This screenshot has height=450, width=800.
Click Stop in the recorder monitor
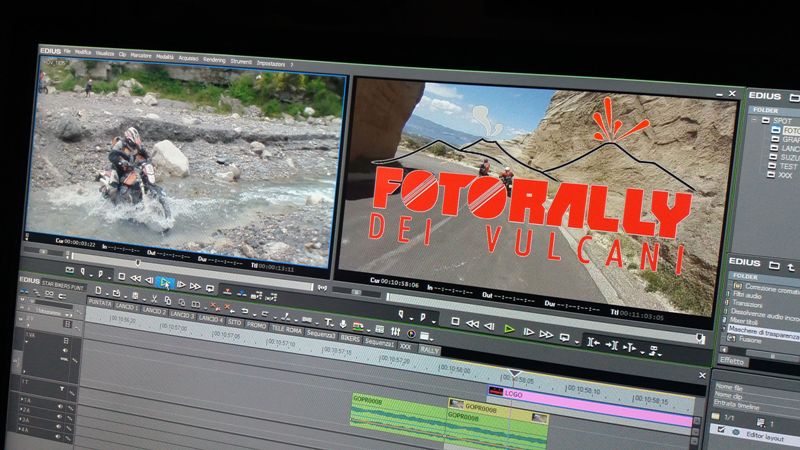tap(456, 321)
